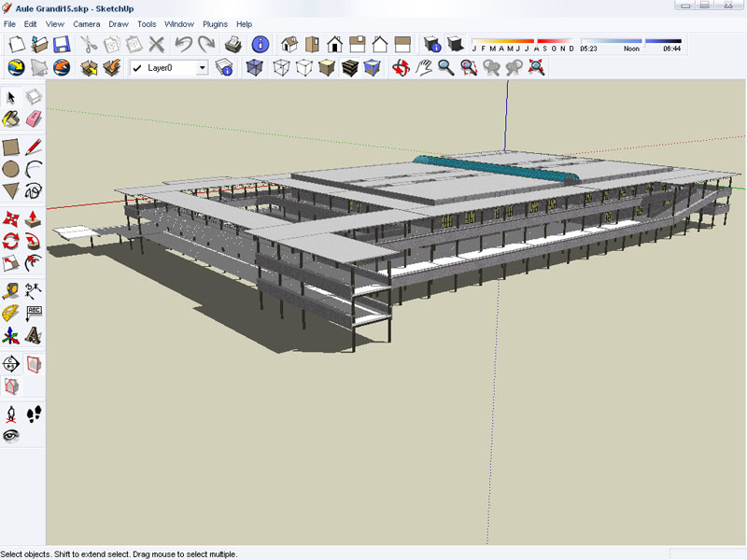Activate the Push/Pull tool

click(x=34, y=219)
